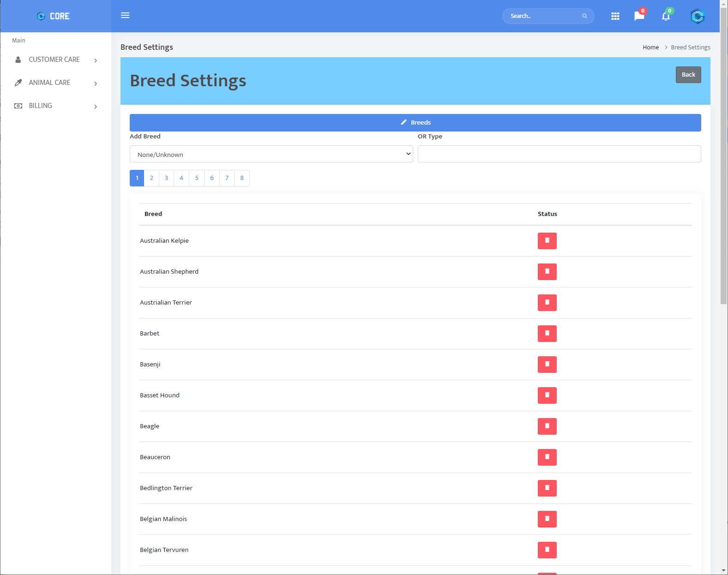Delete the Beagle breed
Screen dimensions: 728x575
coord(547,426)
